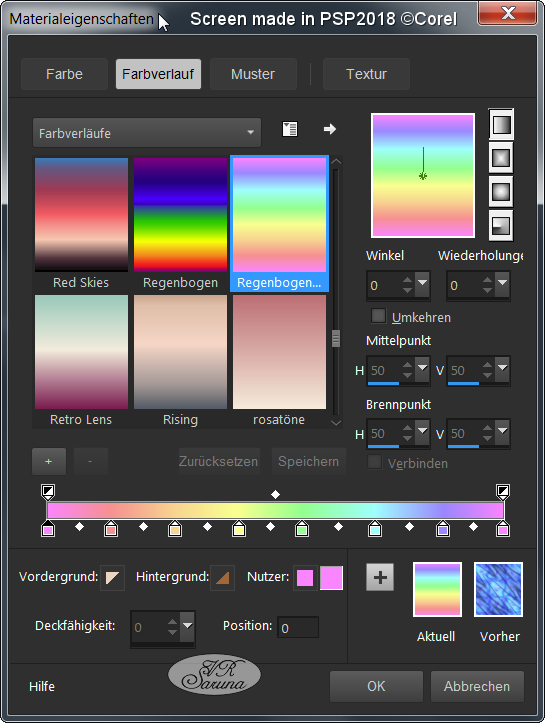
Task: Expand the Winkel value dropdown arrow
Action: 422,282
